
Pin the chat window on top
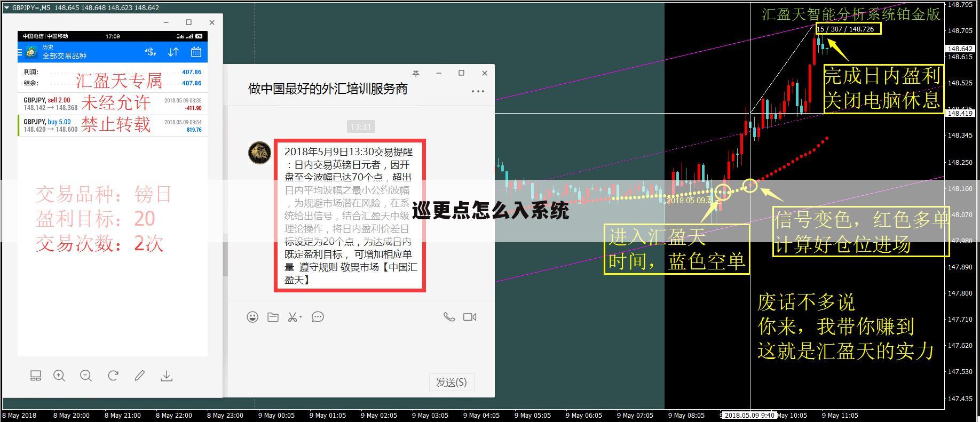(x=416, y=73)
